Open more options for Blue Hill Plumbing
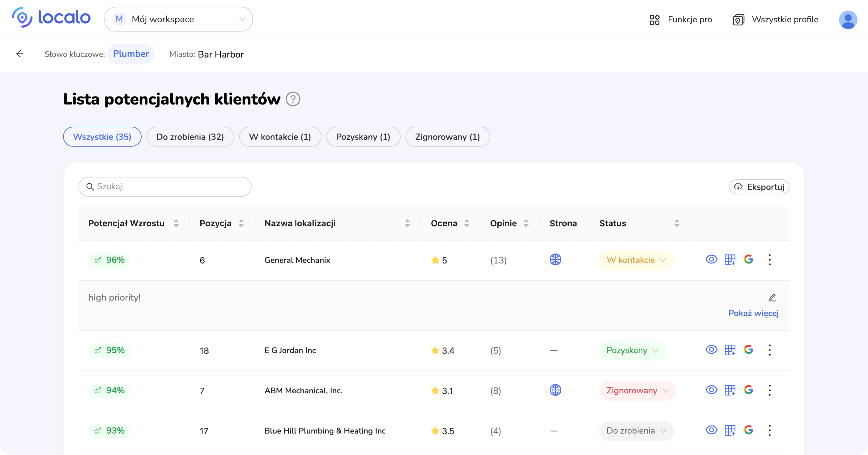This screenshot has width=868, height=455. coord(769,430)
